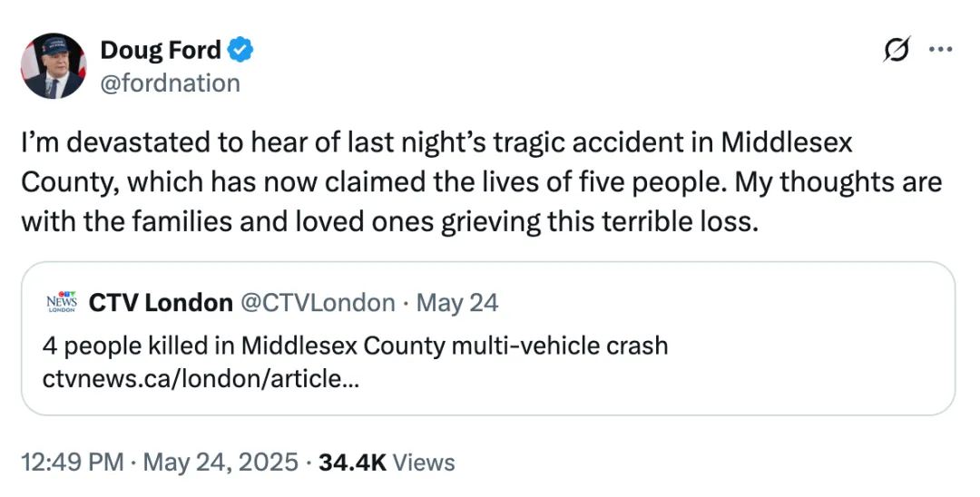Click the Grok slashed-circle icon

coord(897,52)
